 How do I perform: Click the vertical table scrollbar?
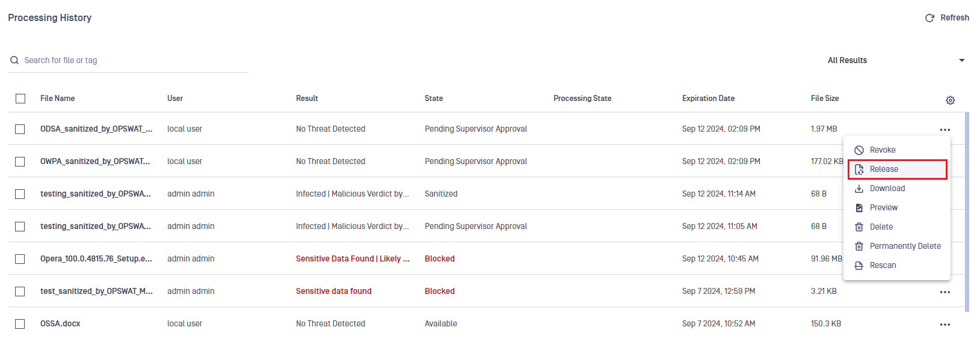(x=967, y=212)
